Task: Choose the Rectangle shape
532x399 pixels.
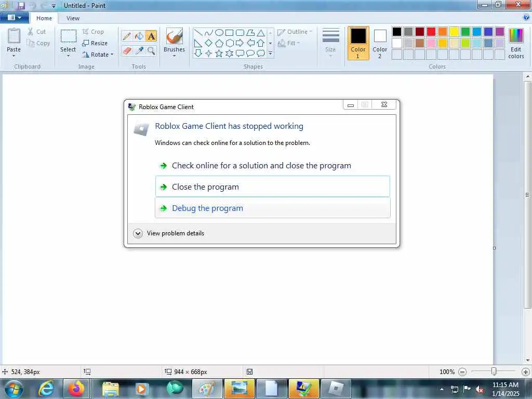Action: click(229, 33)
